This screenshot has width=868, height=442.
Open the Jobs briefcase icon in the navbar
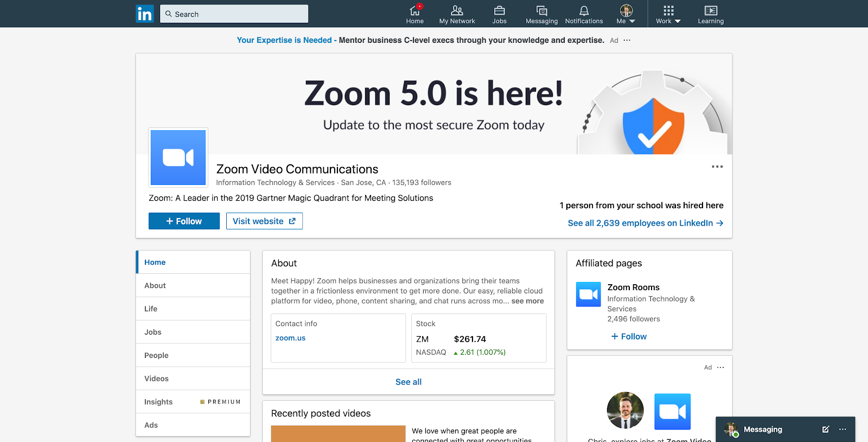point(499,14)
